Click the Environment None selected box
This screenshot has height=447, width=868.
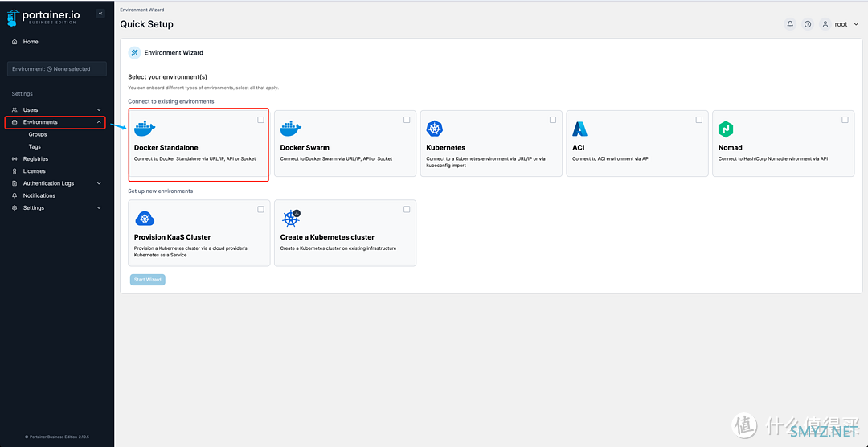pos(56,69)
